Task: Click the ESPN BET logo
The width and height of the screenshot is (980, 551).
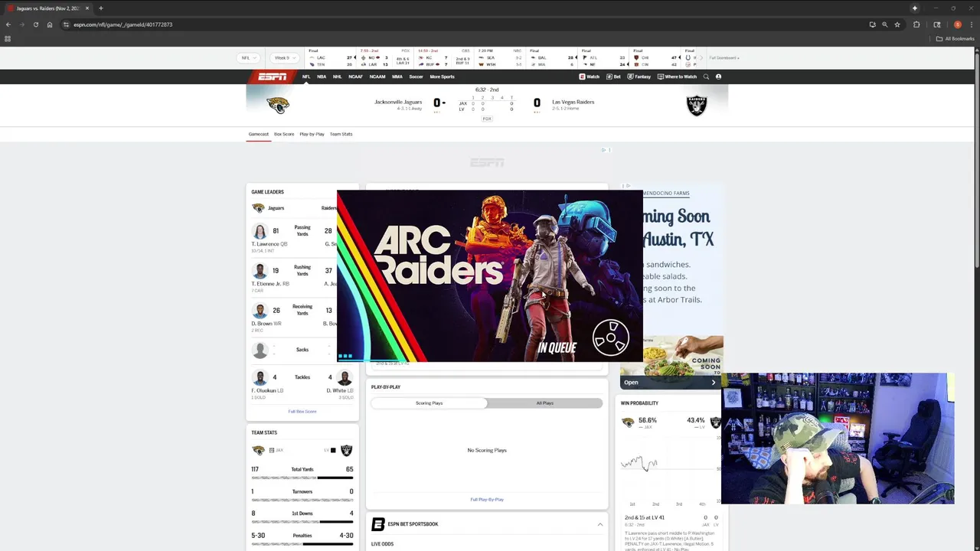Action: point(378,524)
